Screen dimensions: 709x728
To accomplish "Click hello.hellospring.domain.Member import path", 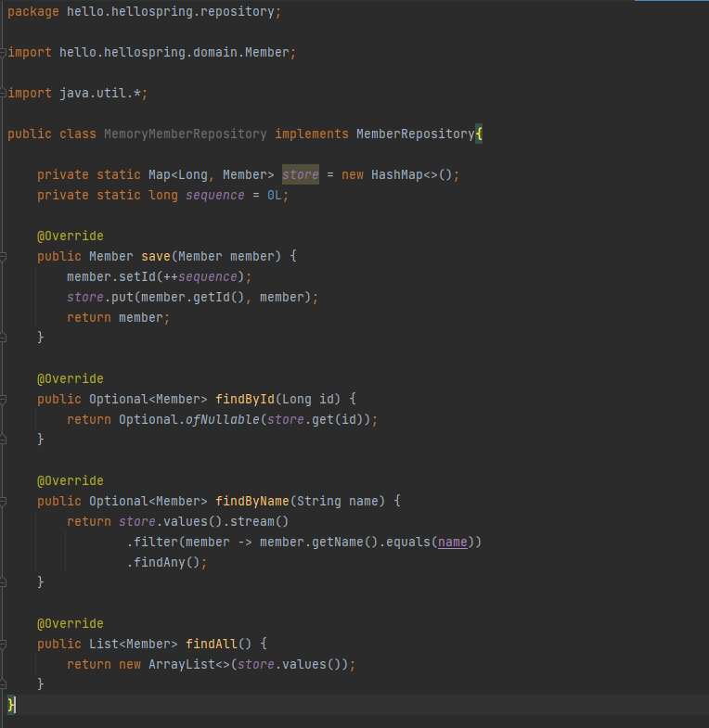I will pos(174,53).
